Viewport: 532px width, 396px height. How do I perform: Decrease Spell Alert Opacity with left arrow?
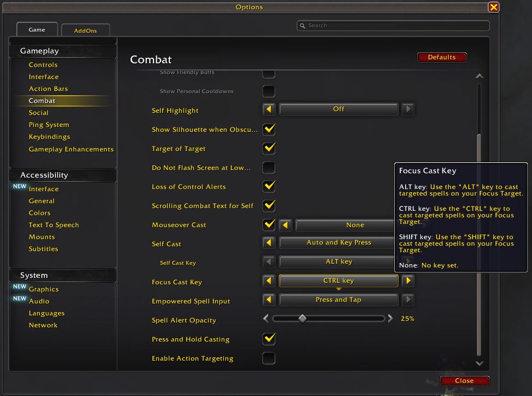click(266, 319)
